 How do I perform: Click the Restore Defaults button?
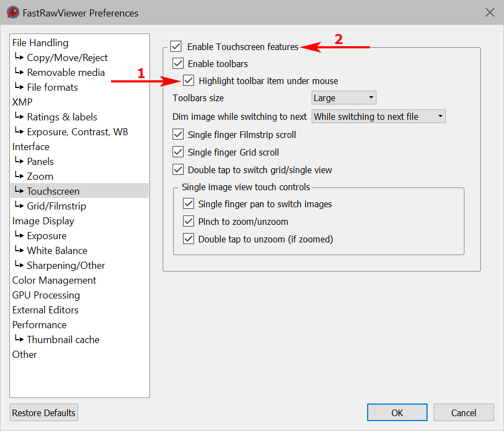(x=44, y=413)
